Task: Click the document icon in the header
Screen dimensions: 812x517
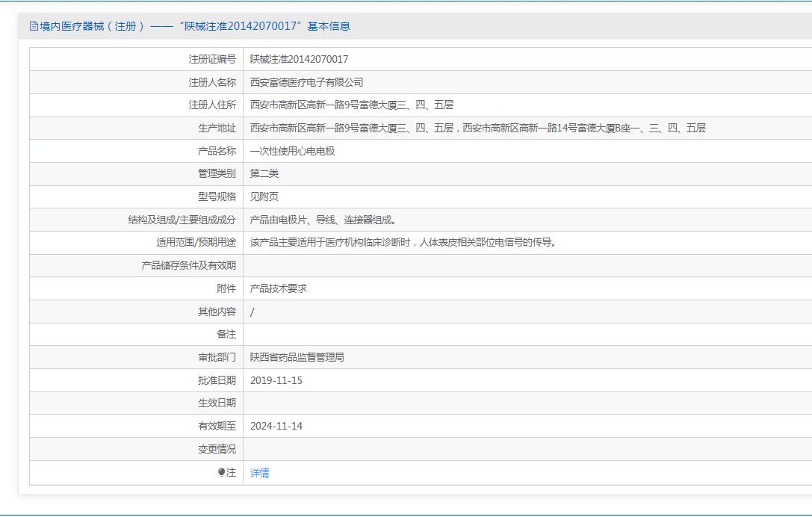Action: click(34, 26)
